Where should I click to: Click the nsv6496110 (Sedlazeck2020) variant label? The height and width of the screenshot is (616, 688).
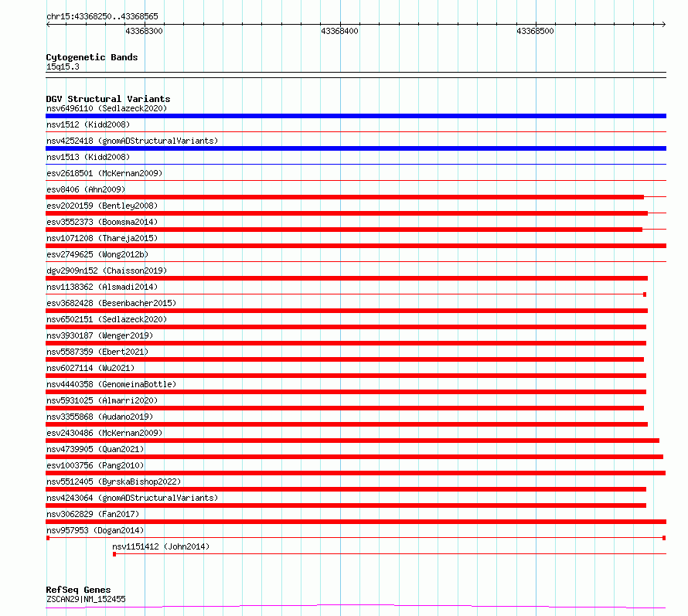[x=107, y=108]
